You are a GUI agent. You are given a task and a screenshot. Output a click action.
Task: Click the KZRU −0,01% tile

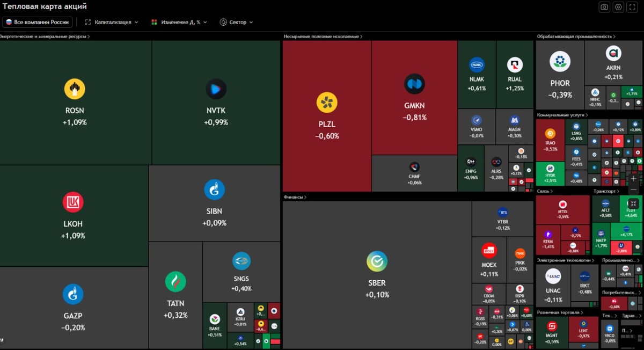(240, 317)
